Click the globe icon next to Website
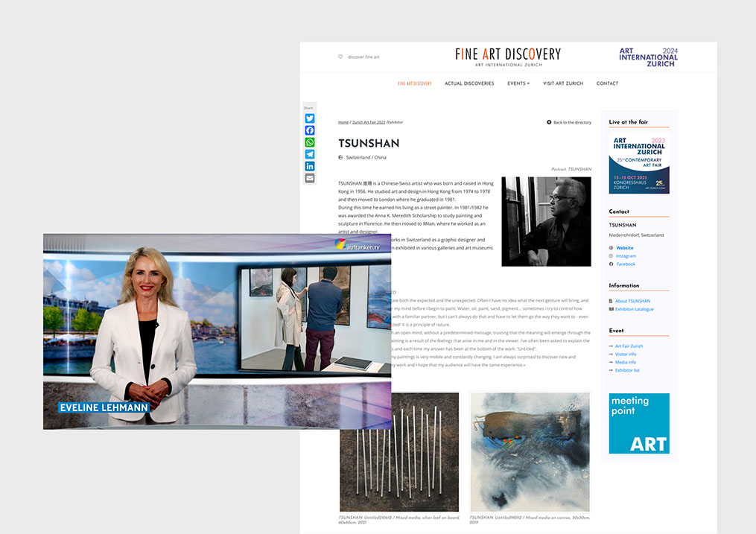Image resolution: width=756 pixels, height=534 pixels. point(611,248)
